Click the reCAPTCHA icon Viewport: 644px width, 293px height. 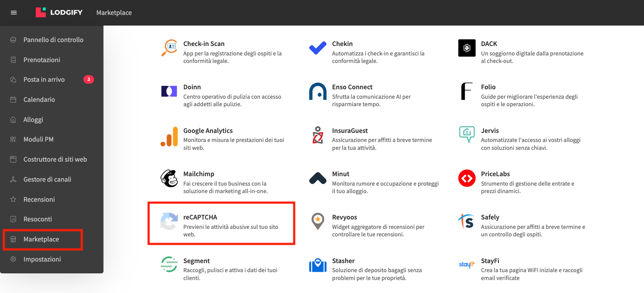[x=169, y=221]
